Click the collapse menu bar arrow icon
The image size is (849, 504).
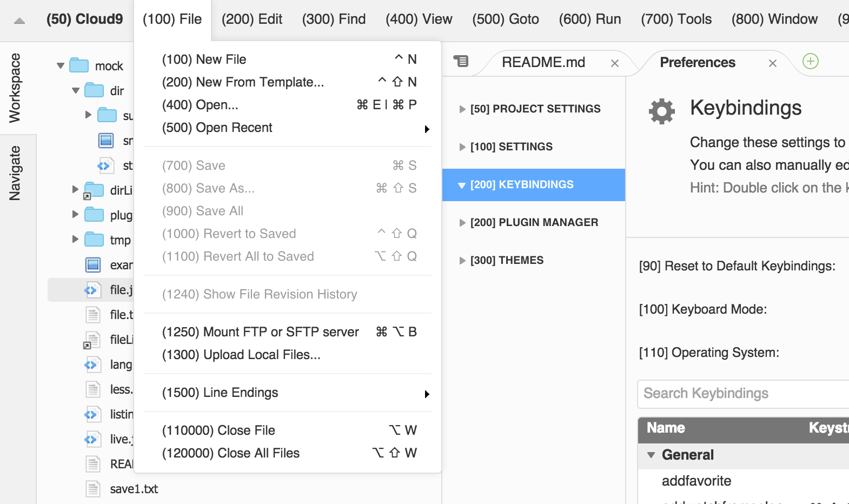(19, 21)
